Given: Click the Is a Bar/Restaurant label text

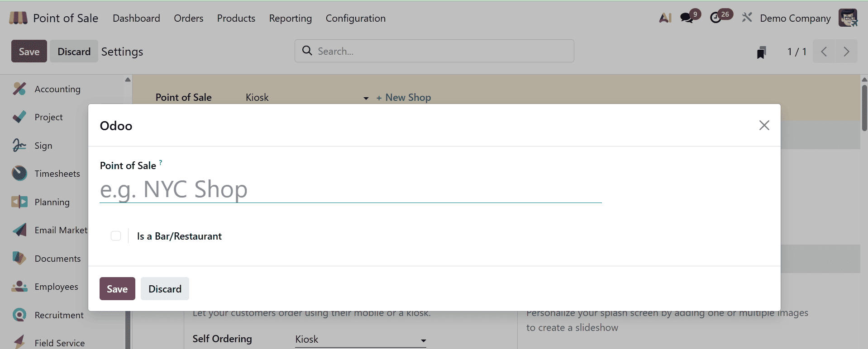Looking at the screenshot, I should pos(179,236).
